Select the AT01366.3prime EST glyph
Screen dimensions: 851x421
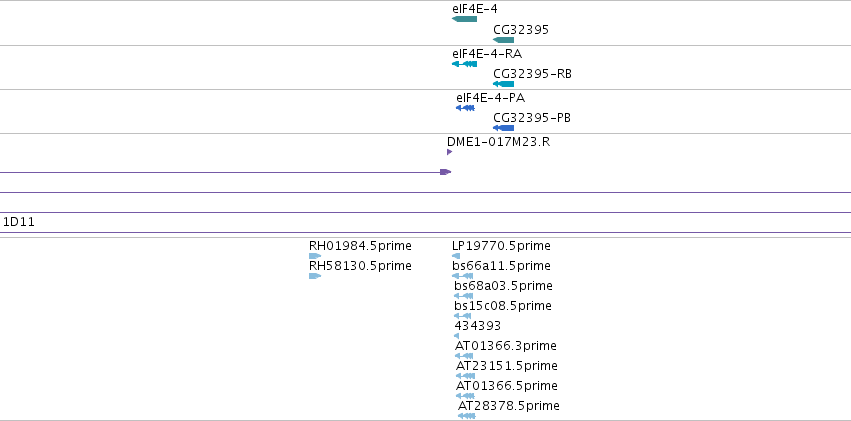tap(464, 356)
